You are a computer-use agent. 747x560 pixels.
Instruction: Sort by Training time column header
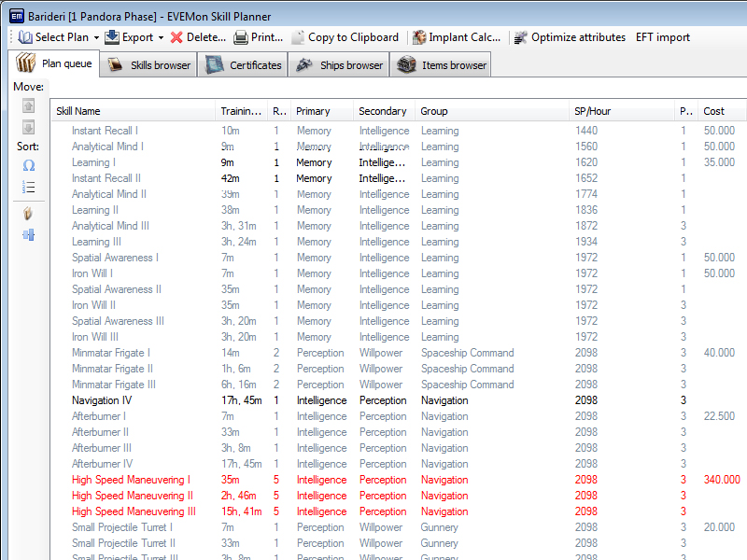coord(242,111)
